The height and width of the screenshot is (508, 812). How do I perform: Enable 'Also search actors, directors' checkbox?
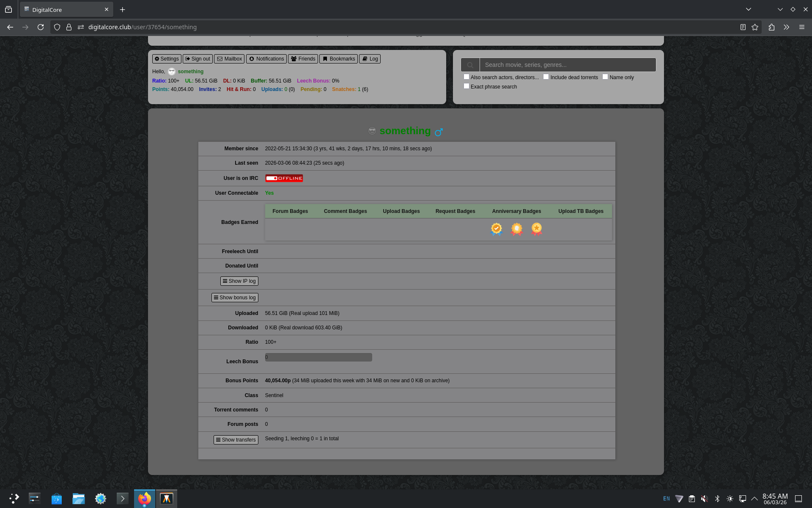466,77
